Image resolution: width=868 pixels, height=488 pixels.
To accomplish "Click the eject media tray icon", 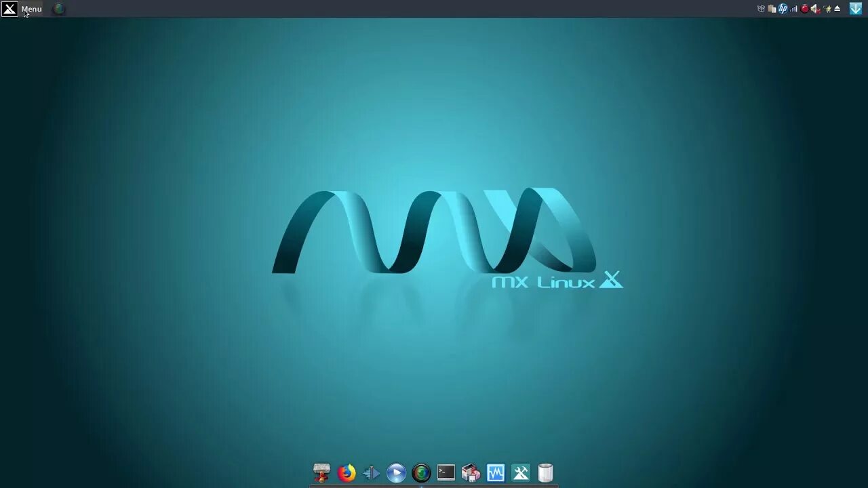I will [x=837, y=9].
